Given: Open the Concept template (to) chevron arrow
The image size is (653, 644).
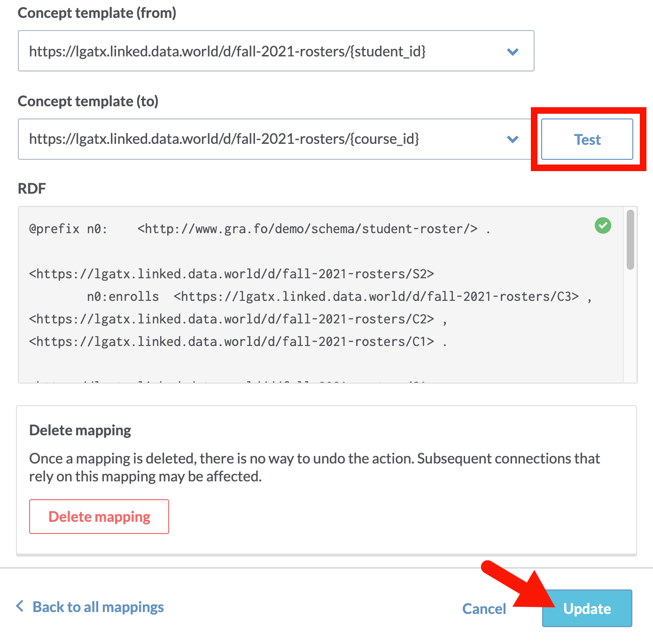Looking at the screenshot, I should (x=513, y=139).
